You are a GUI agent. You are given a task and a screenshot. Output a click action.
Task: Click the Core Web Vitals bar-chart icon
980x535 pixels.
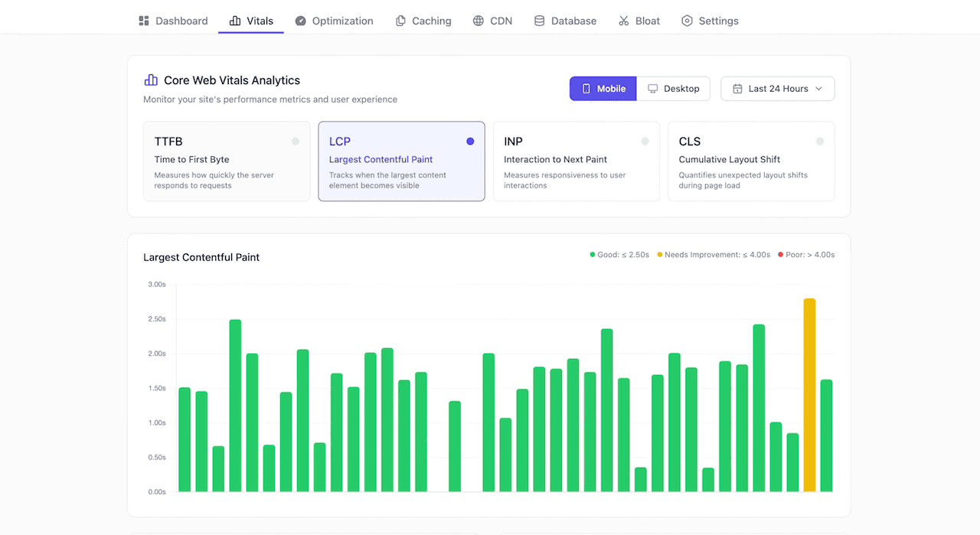pos(150,79)
